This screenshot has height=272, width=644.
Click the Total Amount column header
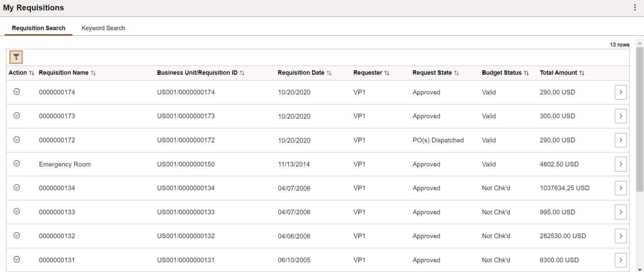coord(558,73)
